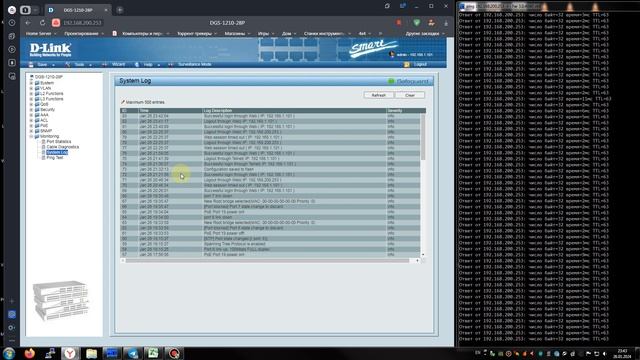Open Port Statistics under Monitoring
The width and height of the screenshot is (640, 360).
pyautogui.click(x=58, y=142)
